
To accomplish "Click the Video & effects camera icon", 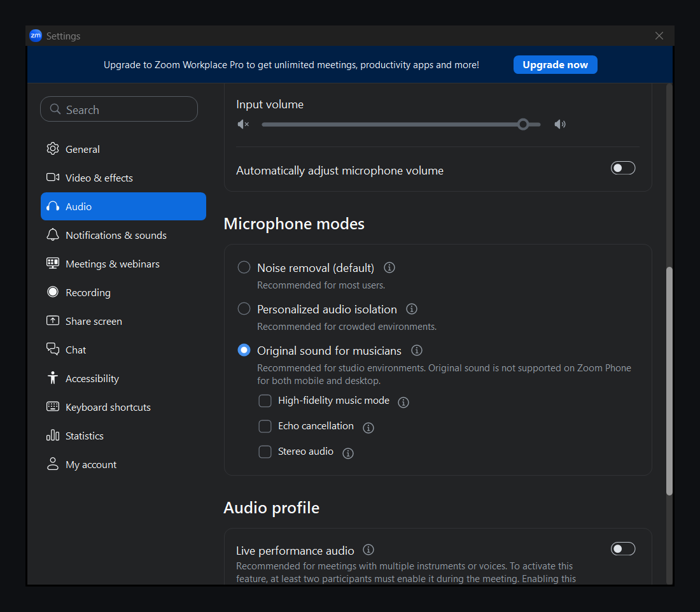I will (53, 177).
